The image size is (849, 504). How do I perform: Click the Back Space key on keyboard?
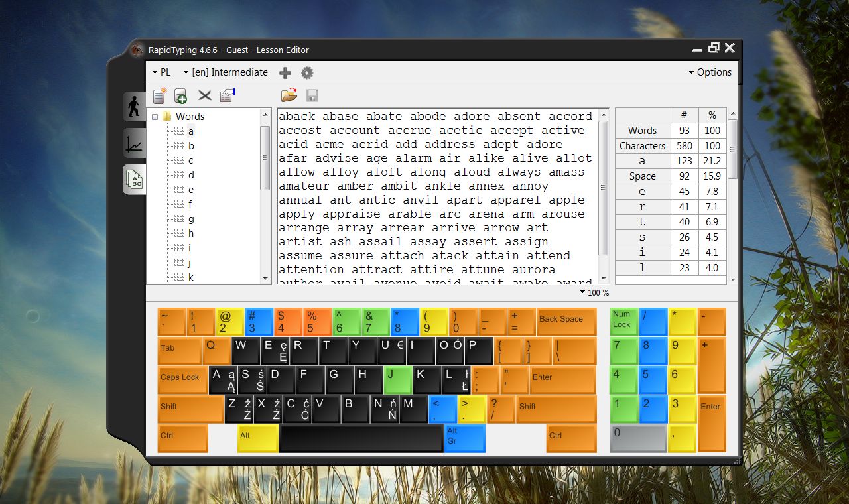click(566, 322)
